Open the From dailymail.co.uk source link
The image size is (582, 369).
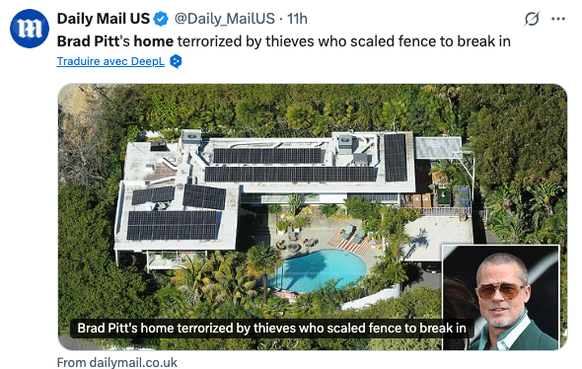pos(117,362)
